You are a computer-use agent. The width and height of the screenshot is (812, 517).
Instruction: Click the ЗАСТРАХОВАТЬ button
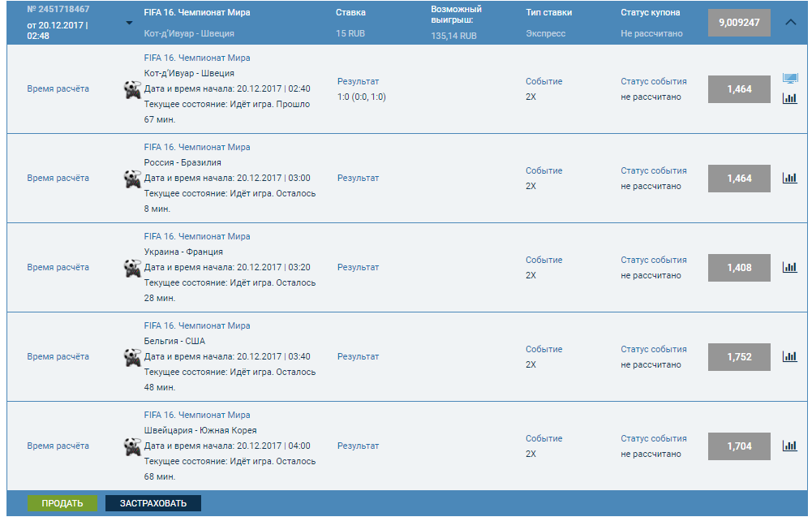click(153, 503)
